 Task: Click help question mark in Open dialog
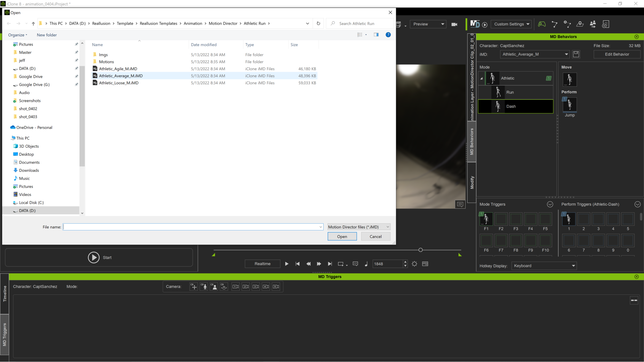(x=388, y=35)
